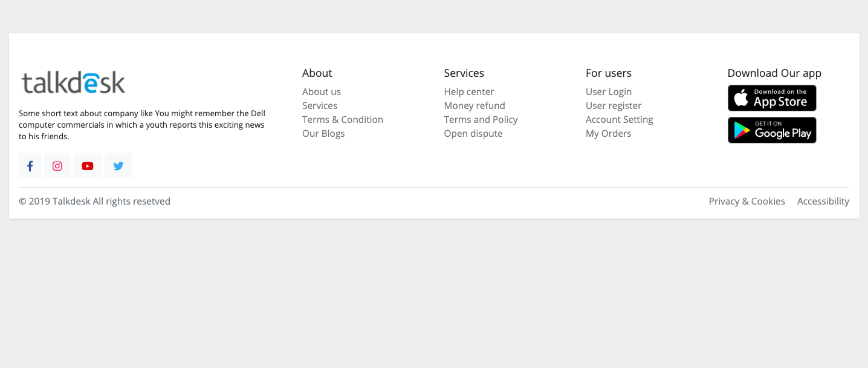Go to User Login
This screenshot has height=368, width=868.
click(609, 91)
